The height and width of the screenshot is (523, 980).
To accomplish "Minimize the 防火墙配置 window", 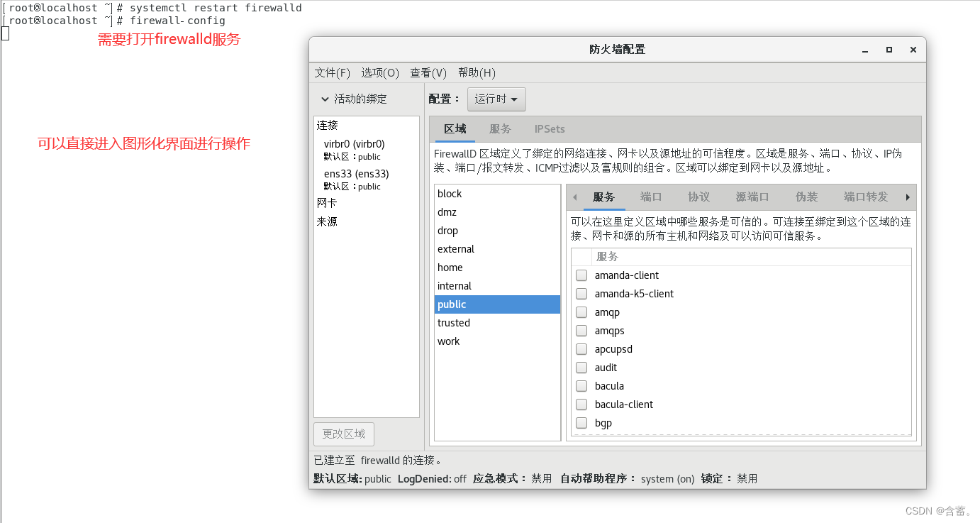I will pyautogui.click(x=865, y=50).
